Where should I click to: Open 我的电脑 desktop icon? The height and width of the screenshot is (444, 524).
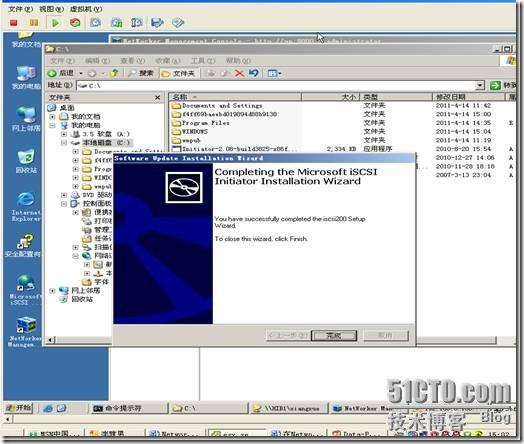pyautogui.click(x=26, y=78)
